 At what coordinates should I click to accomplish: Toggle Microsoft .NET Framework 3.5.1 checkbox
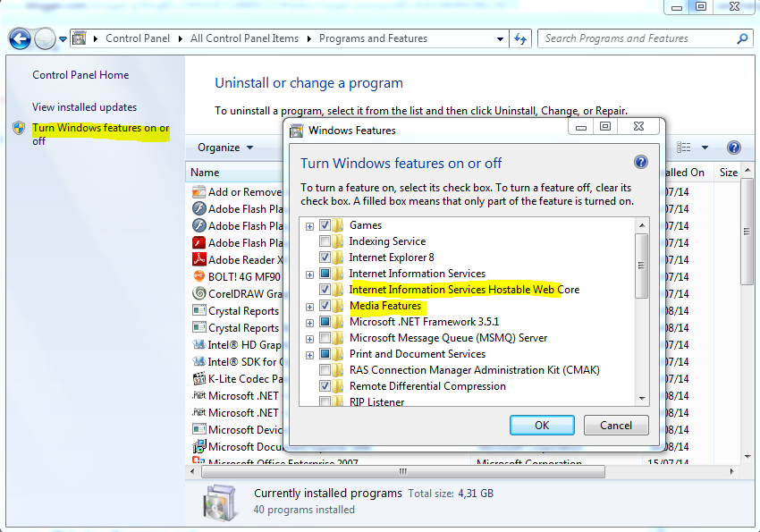click(x=325, y=322)
